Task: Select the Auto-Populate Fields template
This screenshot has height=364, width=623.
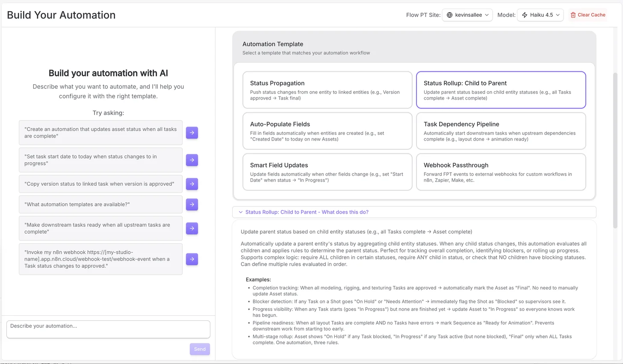Action: [x=327, y=131]
